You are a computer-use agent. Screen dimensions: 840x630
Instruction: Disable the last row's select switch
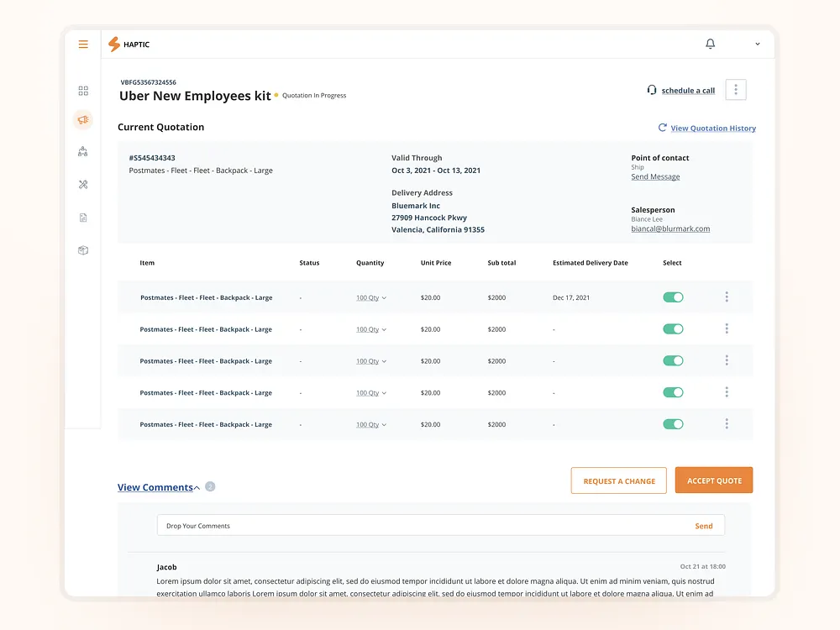click(673, 424)
